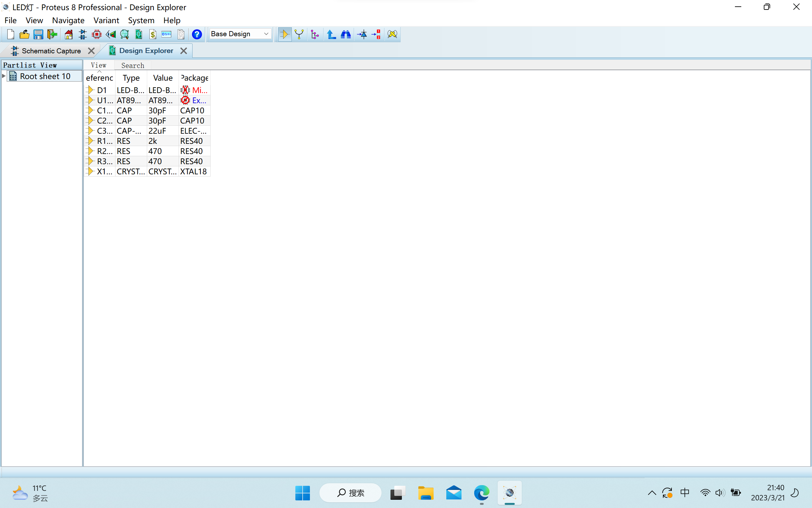Viewport: 812px width, 508px height.
Task: Click goto PCB net icon with 1 2
Action: [376, 34]
